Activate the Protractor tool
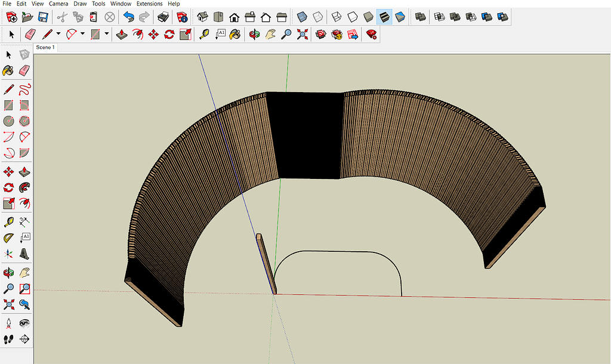This screenshot has width=611, height=364. [9, 237]
